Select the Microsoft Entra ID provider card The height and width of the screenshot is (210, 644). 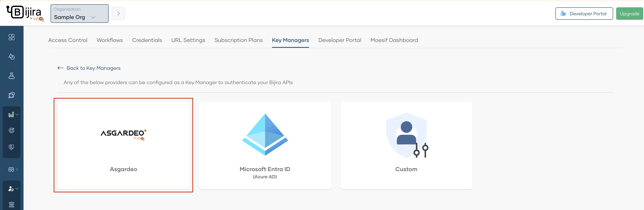click(265, 145)
